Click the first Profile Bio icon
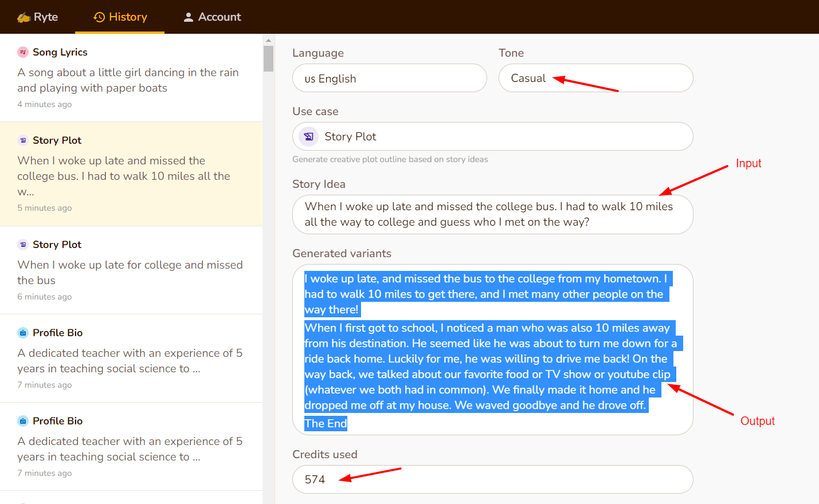The height and width of the screenshot is (504, 819). tap(23, 333)
